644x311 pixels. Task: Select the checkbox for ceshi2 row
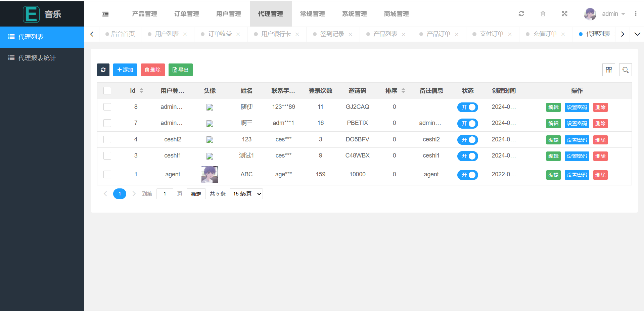pyautogui.click(x=107, y=139)
